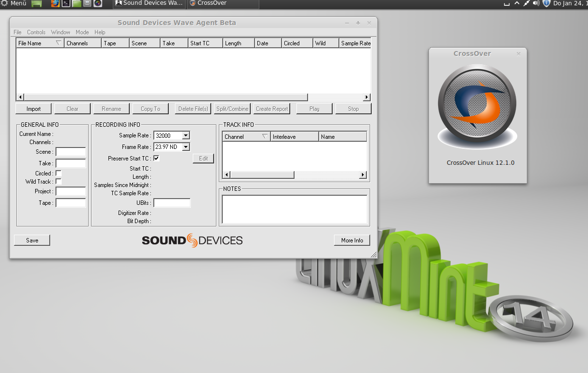The width and height of the screenshot is (588, 373).
Task: Open the Frame Rate dropdown
Action: 186,147
